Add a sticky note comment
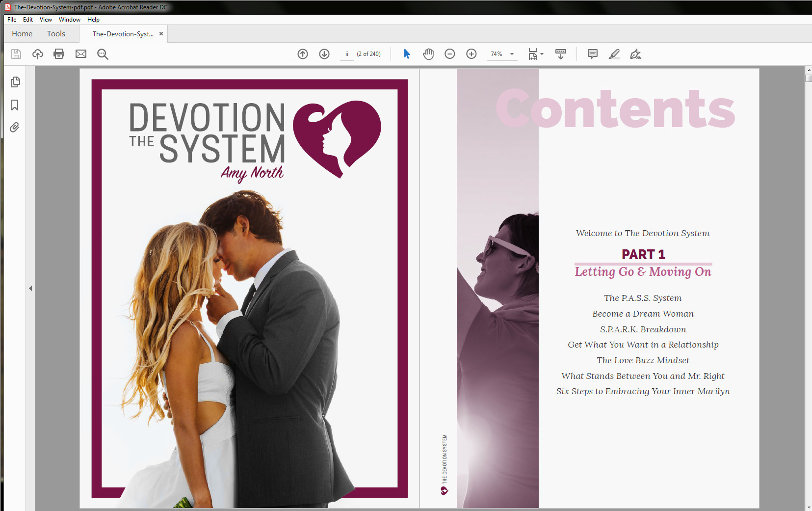This screenshot has height=511, width=812. click(593, 54)
